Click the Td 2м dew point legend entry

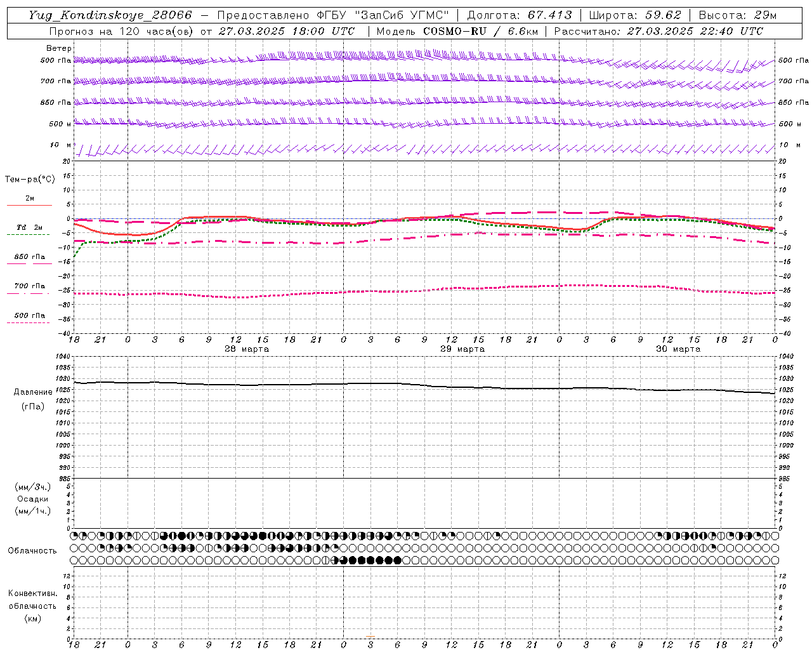pos(30,227)
